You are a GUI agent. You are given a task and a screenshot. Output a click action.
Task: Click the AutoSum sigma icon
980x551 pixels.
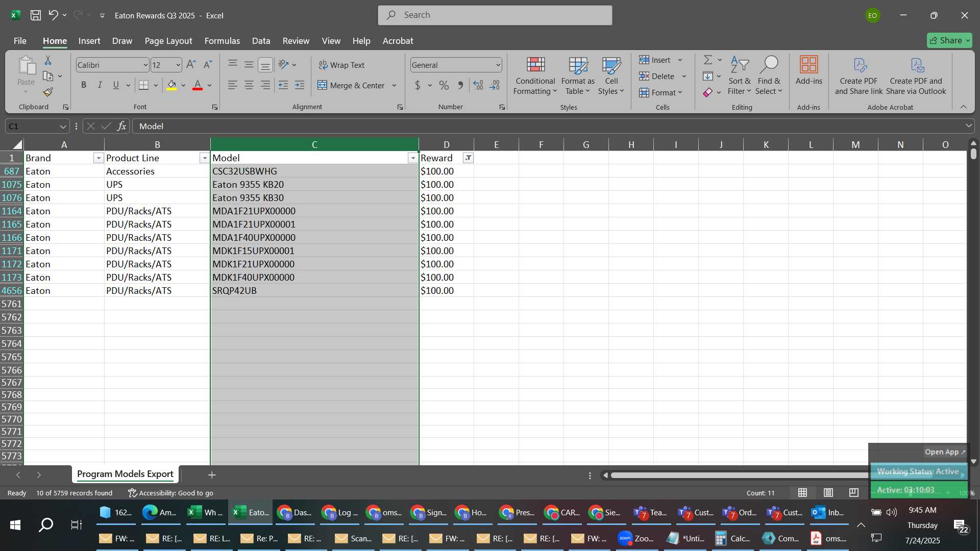[708, 60]
